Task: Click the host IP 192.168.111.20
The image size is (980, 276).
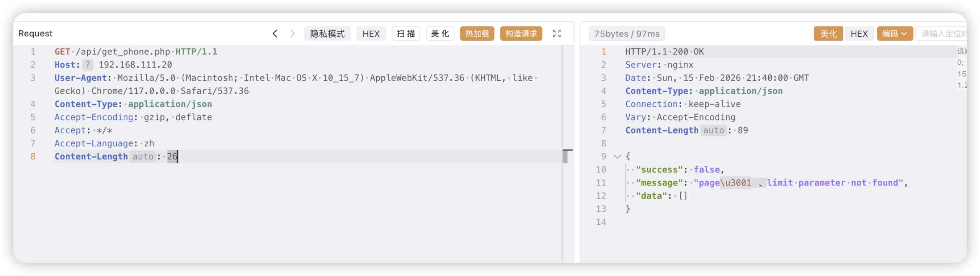Action: point(136,65)
